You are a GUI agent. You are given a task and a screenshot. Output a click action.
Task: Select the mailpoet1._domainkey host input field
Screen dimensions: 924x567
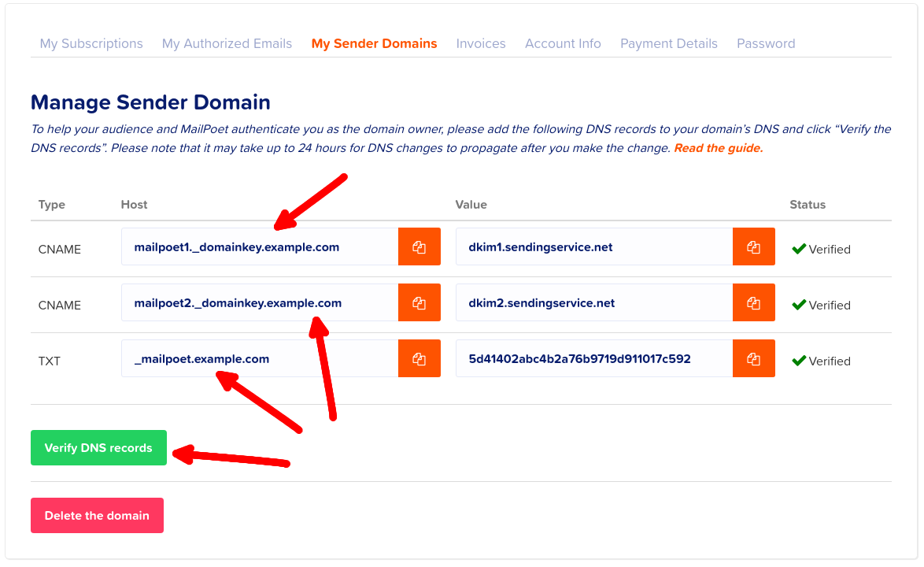pyautogui.click(x=258, y=246)
